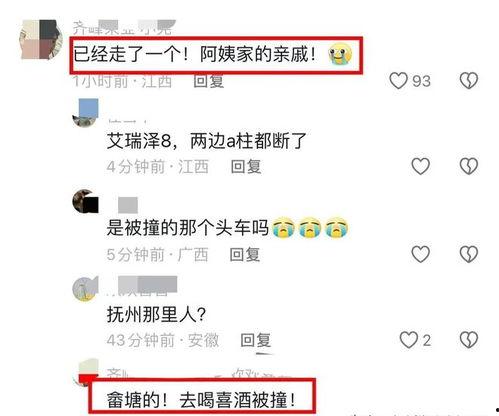The height and width of the screenshot is (416, 499).
Task: Like the 艾瑞泽8 comment from 江西
Action: (x=421, y=166)
